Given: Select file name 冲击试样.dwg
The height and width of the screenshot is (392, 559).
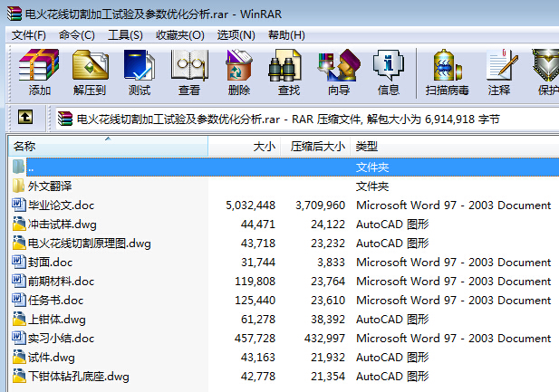Looking at the screenshot, I should pos(62,225).
